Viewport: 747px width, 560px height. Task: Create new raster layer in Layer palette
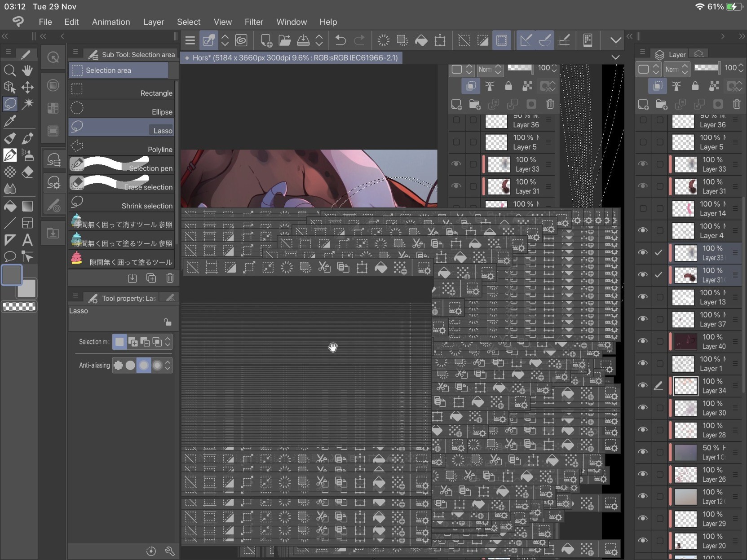pyautogui.click(x=643, y=104)
